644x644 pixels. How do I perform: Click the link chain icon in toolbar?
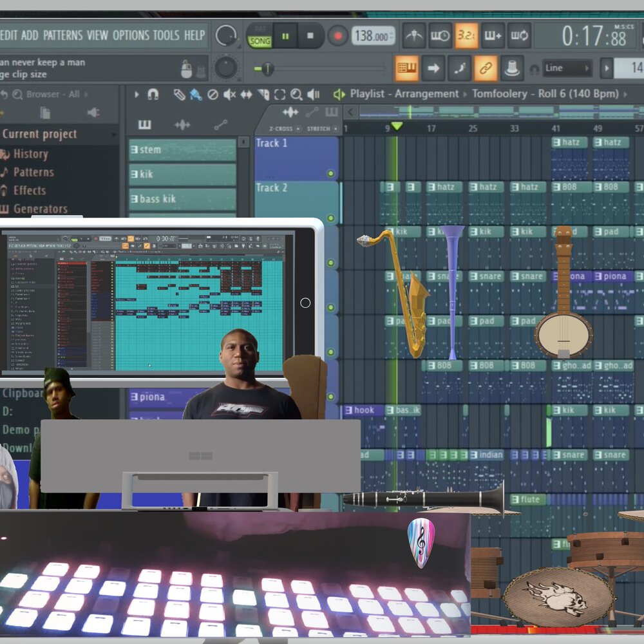click(x=486, y=68)
